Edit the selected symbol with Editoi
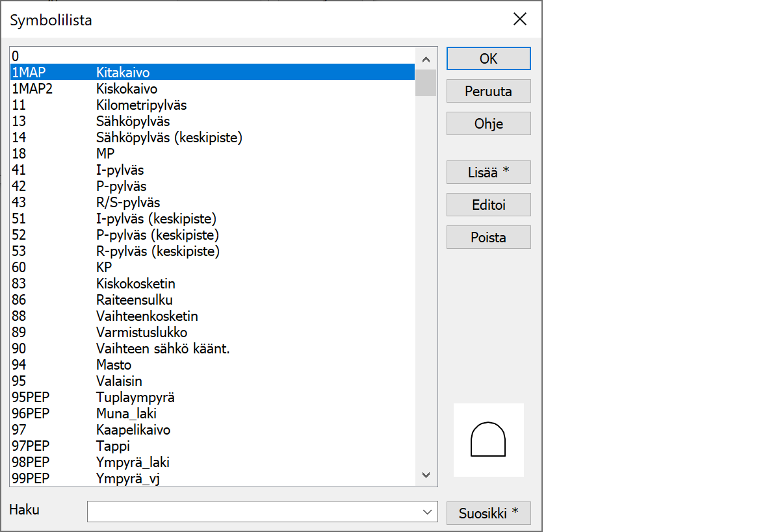The width and height of the screenshot is (780, 532). pos(488,205)
